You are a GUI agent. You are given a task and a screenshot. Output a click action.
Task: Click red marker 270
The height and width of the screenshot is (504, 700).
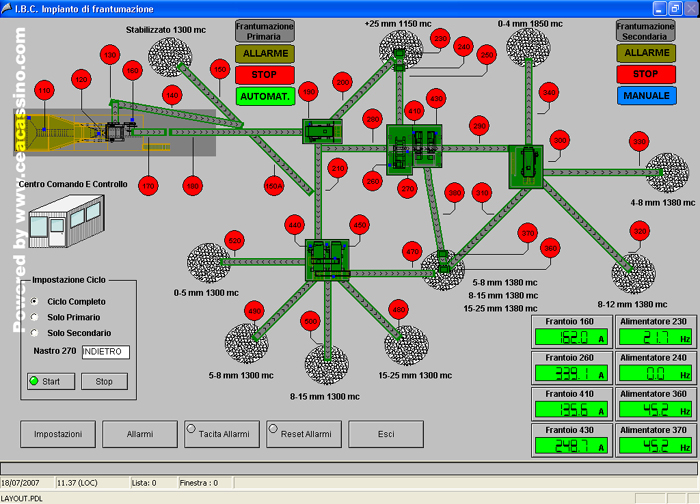coord(407,188)
